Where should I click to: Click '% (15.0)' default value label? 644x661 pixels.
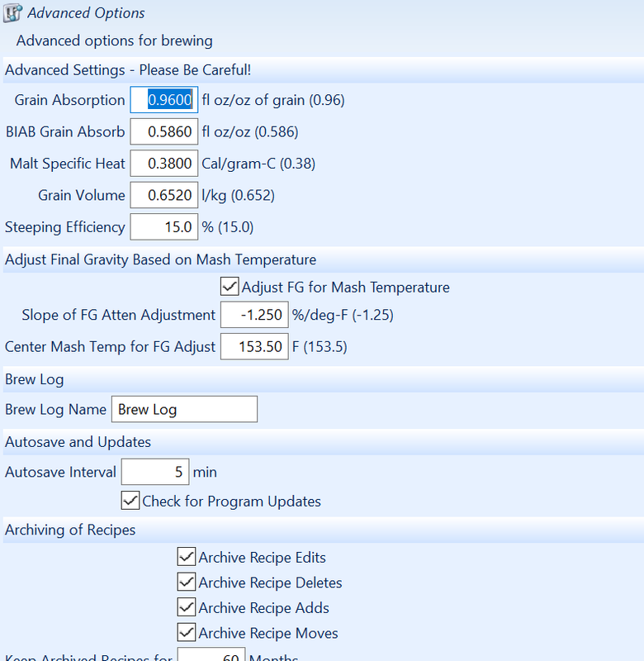tap(228, 227)
